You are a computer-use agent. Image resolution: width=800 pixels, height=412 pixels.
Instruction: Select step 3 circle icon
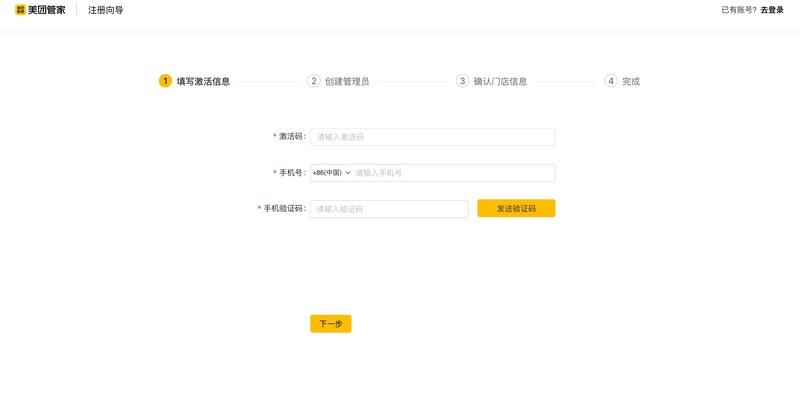pos(462,81)
